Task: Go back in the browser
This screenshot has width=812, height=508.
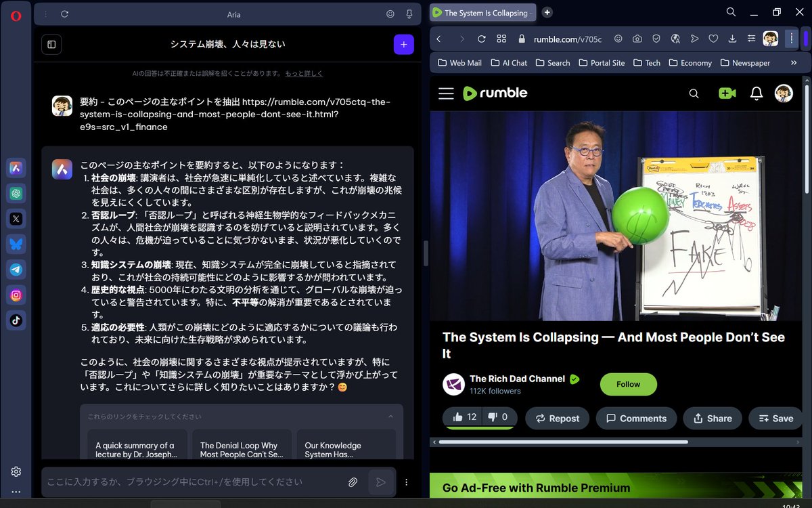Action: tap(439, 39)
